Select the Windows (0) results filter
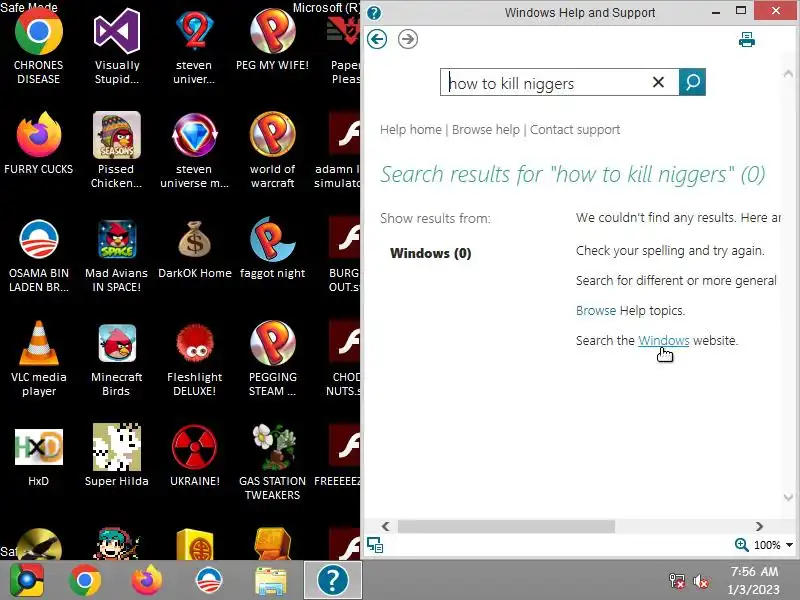The height and width of the screenshot is (600, 800). tap(430, 253)
